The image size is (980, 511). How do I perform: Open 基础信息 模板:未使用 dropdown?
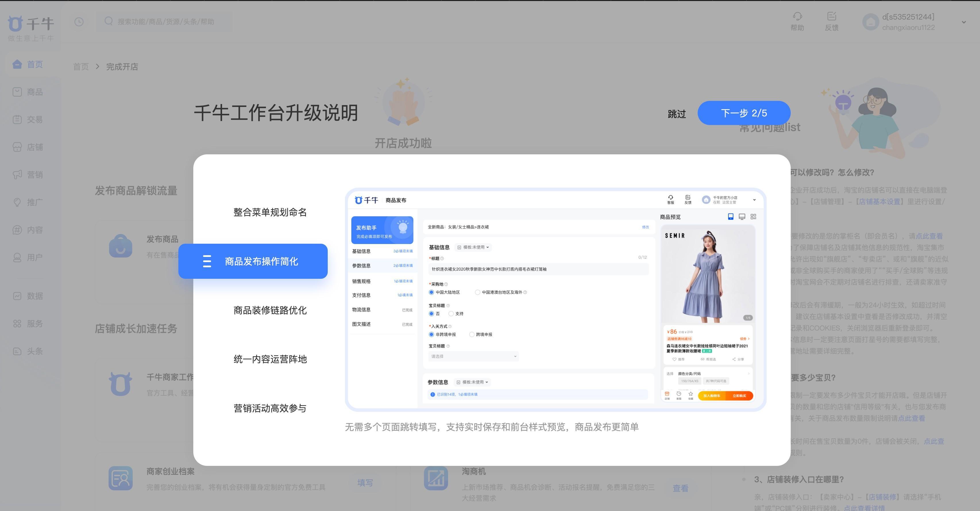pos(473,247)
